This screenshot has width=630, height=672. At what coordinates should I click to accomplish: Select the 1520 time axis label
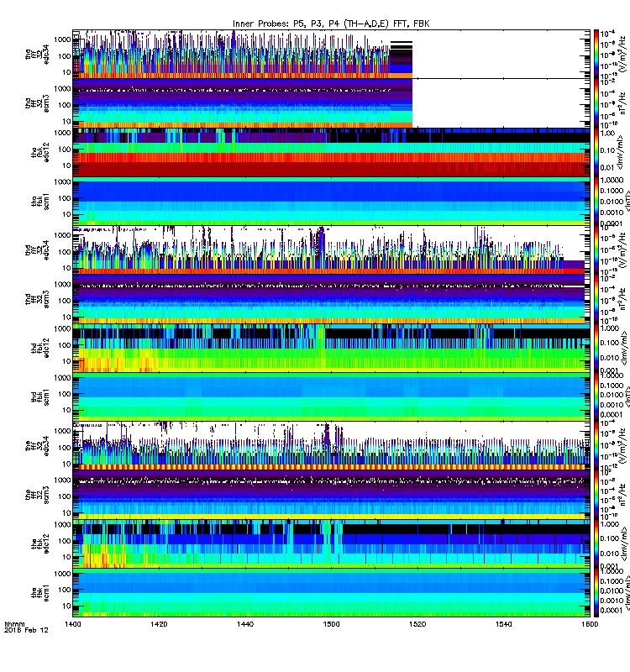point(417,624)
